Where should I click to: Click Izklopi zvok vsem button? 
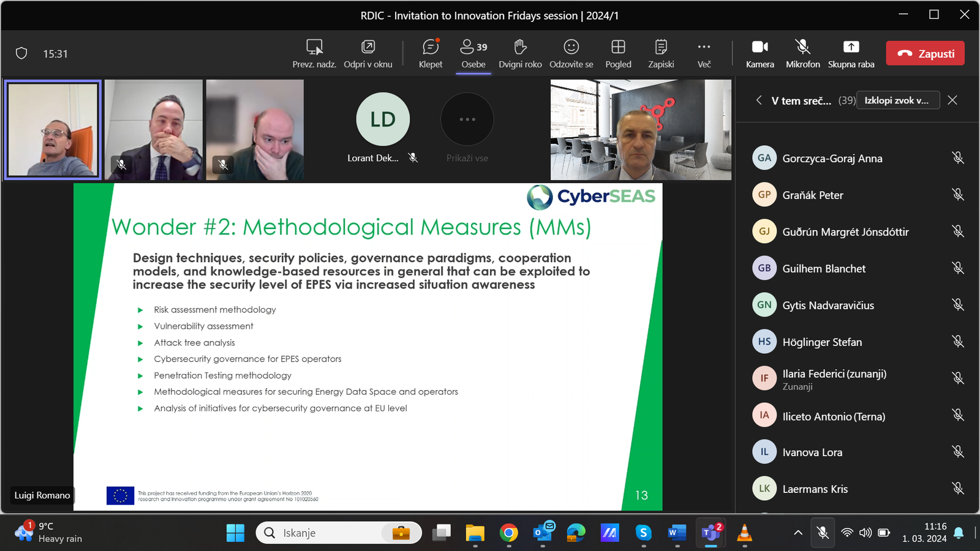click(x=897, y=100)
